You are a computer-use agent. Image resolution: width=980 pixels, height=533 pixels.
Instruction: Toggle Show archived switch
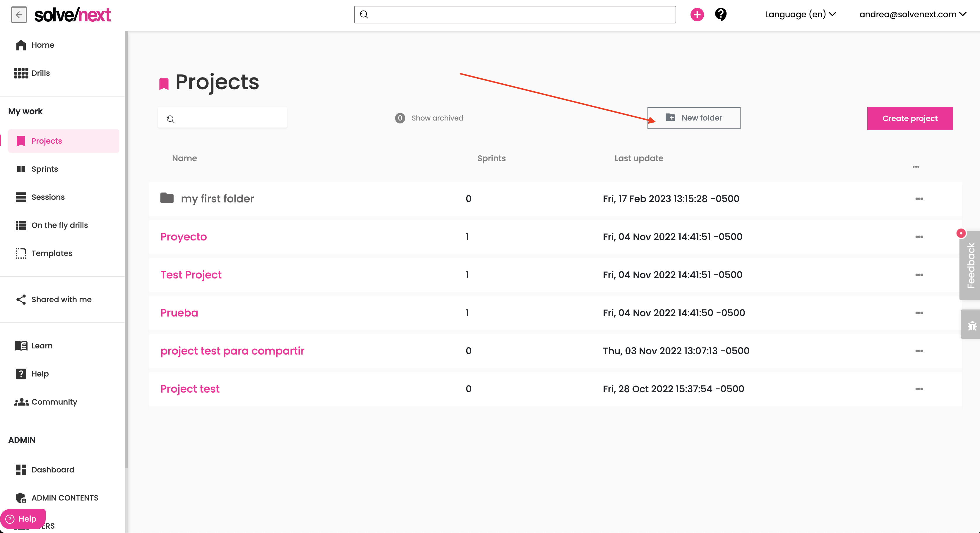point(400,118)
